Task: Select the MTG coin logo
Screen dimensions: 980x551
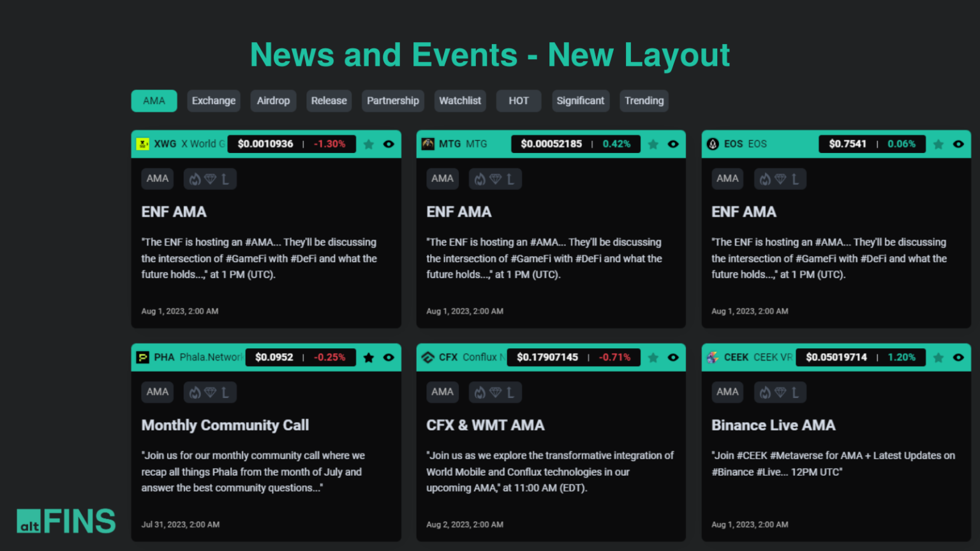Action: tap(427, 143)
